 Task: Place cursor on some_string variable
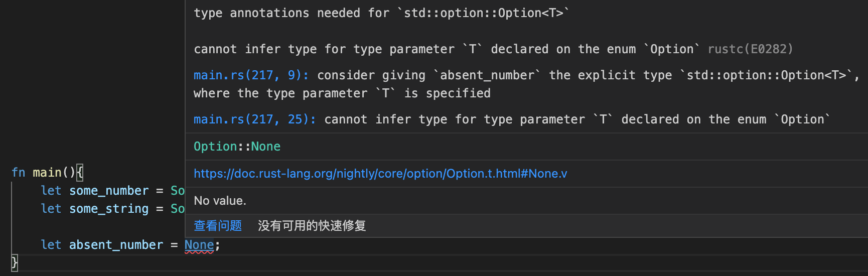[x=109, y=209]
